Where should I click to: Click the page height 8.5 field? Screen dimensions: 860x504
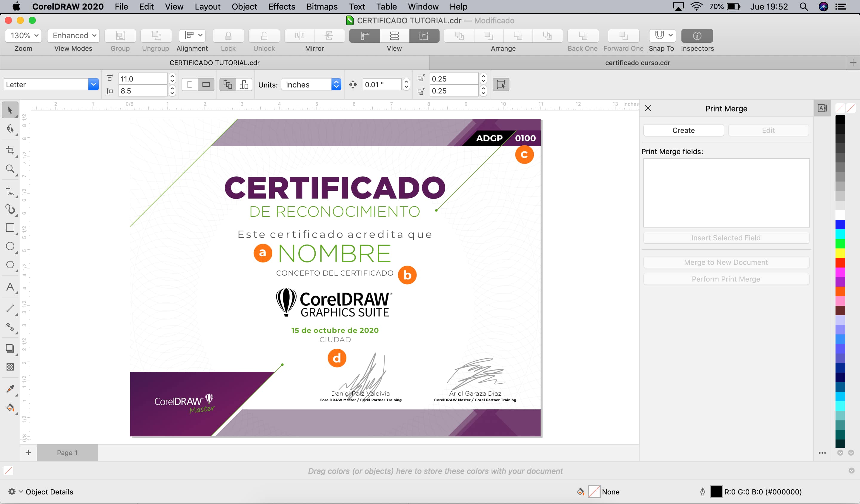tap(143, 91)
